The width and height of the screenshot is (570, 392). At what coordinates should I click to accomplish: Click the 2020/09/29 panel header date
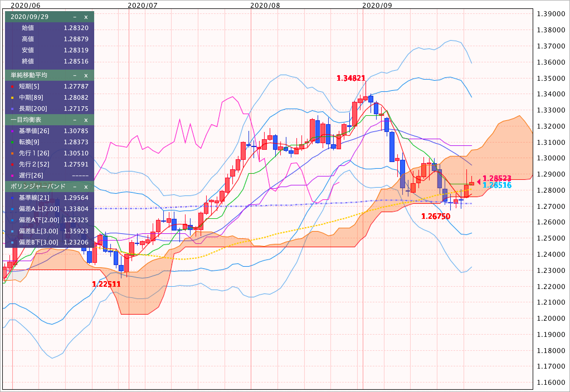click(30, 17)
